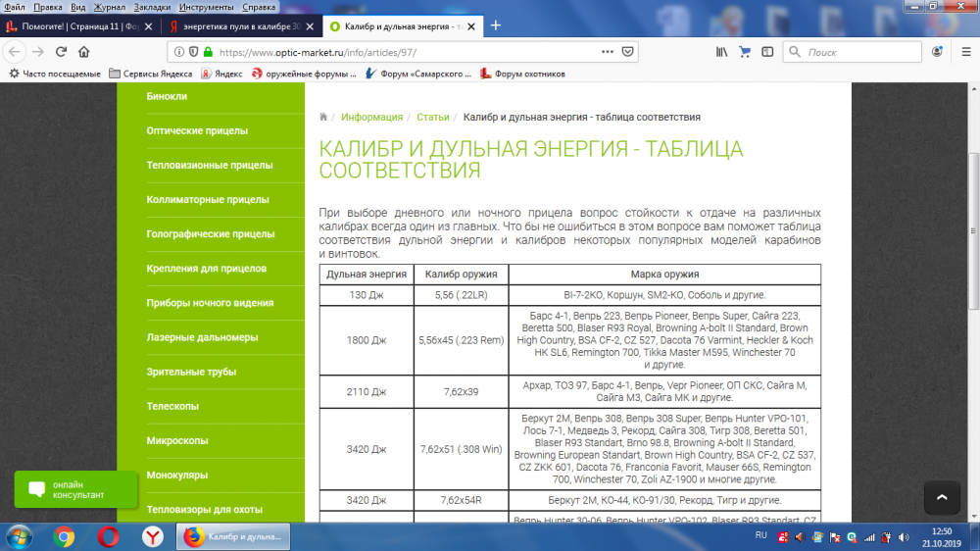Open Google Chrome from the taskbar

(x=65, y=536)
